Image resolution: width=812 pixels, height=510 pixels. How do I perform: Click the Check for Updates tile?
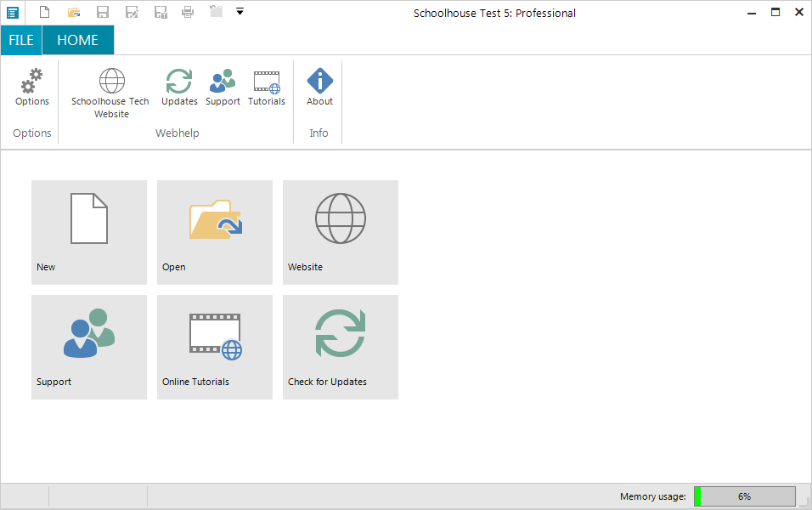coord(341,348)
